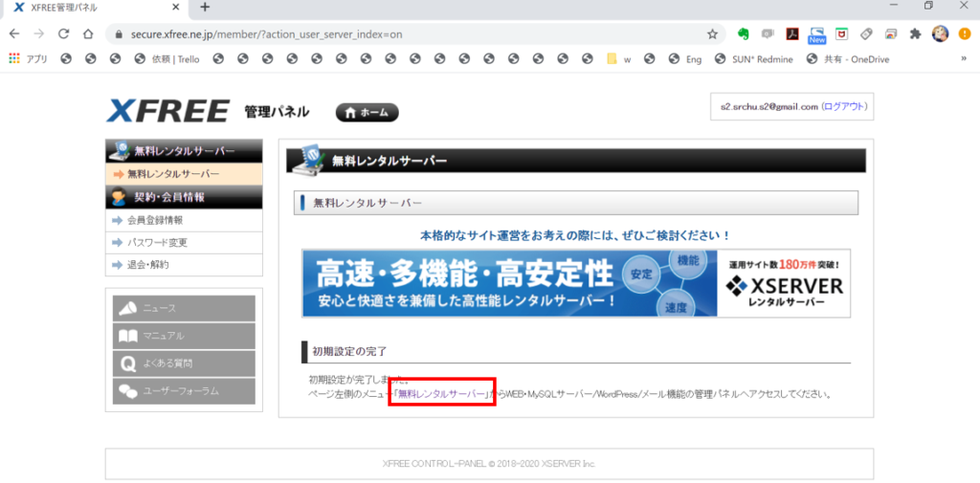This screenshot has width=980, height=483.
Task: Click the XFREE logo
Action: tap(168, 111)
